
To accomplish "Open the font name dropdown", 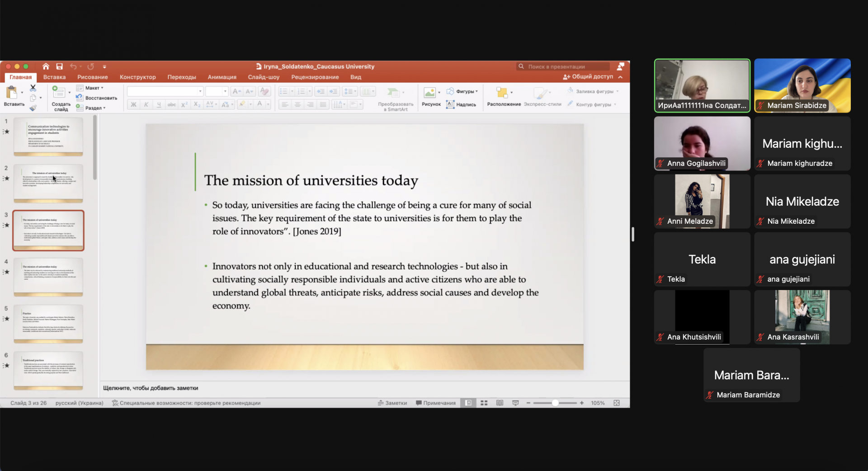I will (x=200, y=91).
